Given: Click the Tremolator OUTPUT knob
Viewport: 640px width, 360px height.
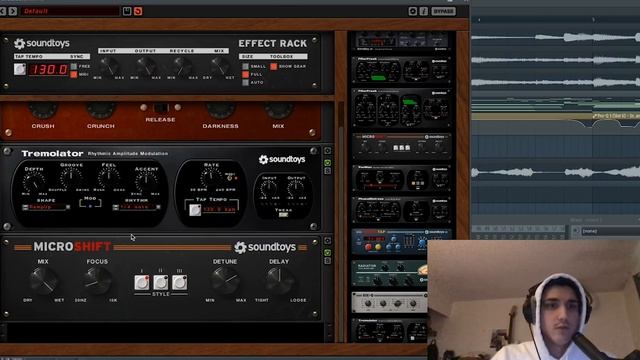Looking at the screenshot, I should [296, 188].
